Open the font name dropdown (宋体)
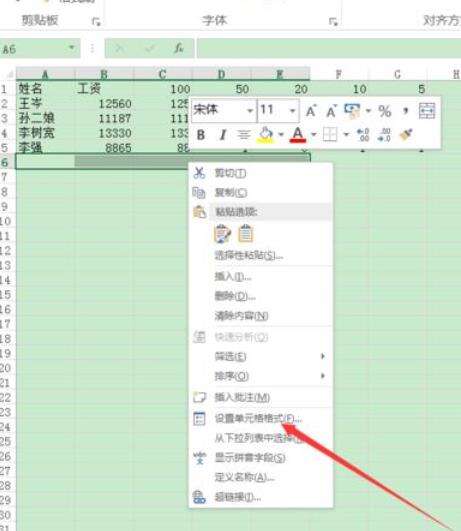The height and width of the screenshot is (531, 461). [x=250, y=111]
